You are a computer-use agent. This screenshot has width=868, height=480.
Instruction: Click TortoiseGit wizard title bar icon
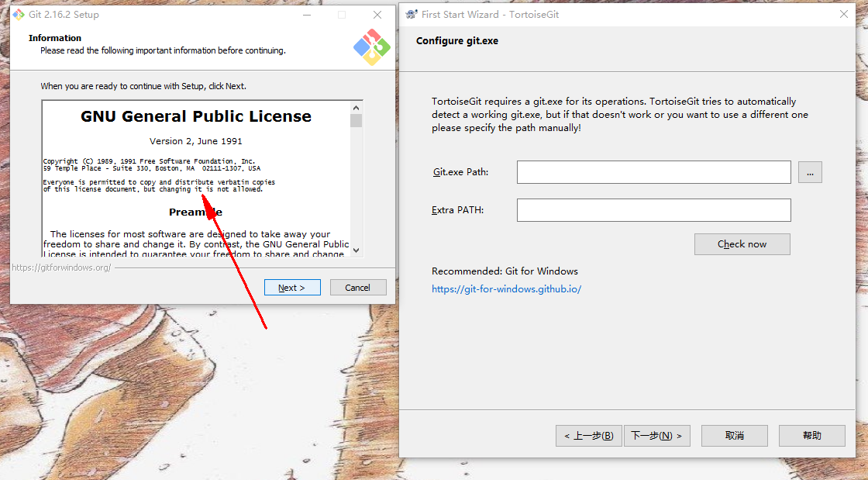(412, 15)
